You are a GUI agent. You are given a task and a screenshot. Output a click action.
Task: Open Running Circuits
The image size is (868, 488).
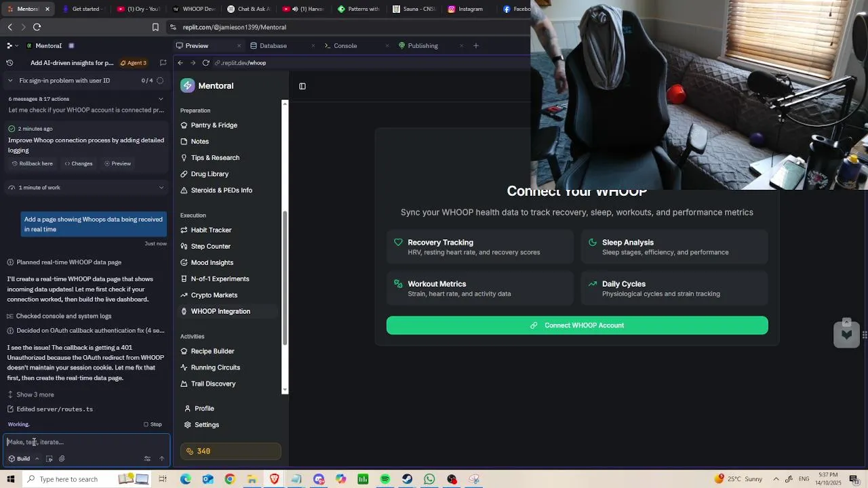(x=210, y=368)
